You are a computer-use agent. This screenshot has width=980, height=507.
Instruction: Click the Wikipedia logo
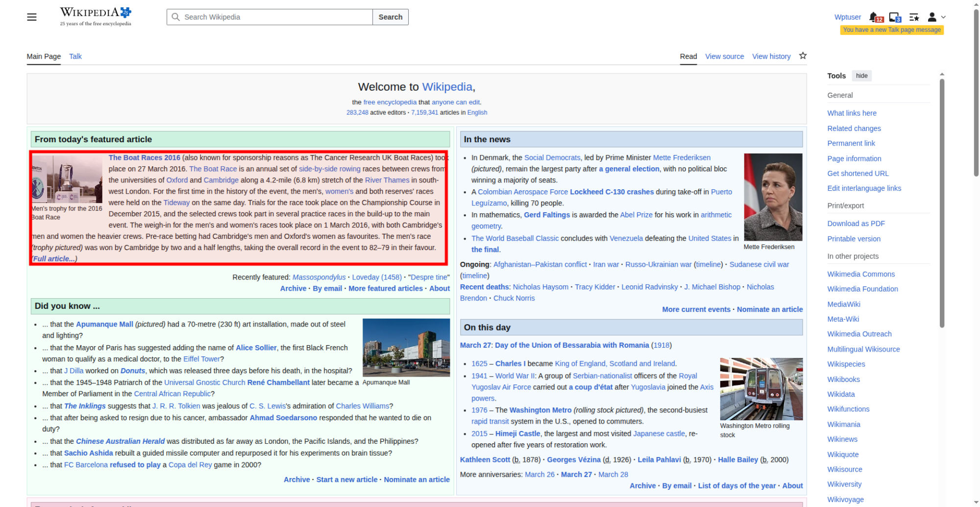coord(96,17)
